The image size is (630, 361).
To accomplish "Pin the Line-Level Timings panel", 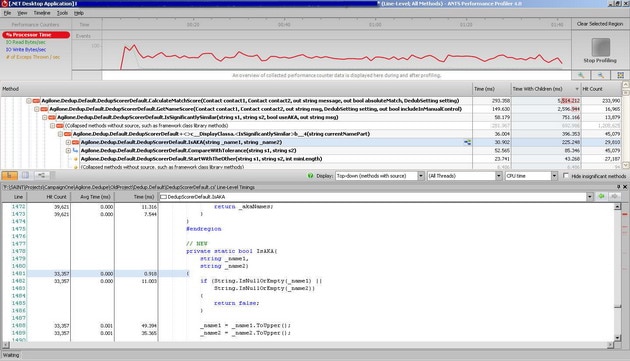I will (x=619, y=187).
